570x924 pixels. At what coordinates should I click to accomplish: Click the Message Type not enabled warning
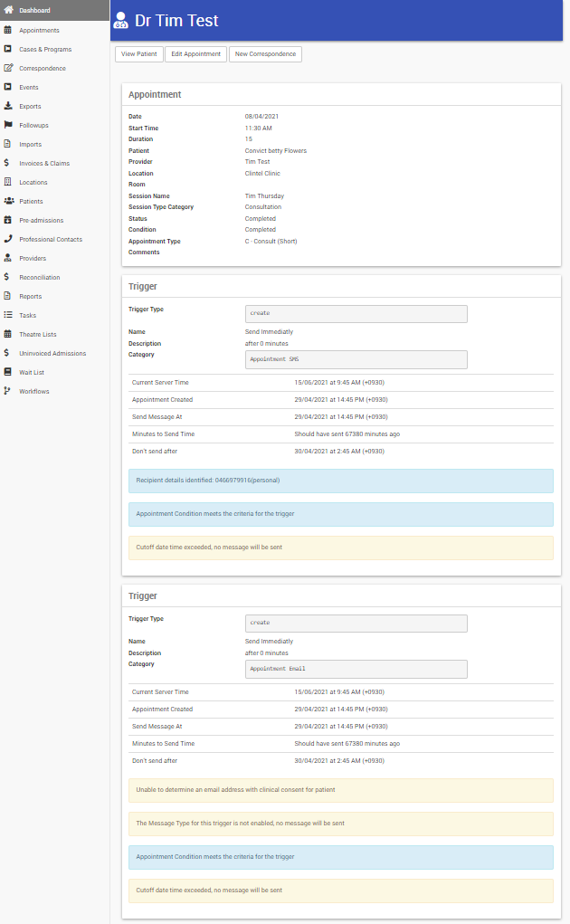coord(341,824)
